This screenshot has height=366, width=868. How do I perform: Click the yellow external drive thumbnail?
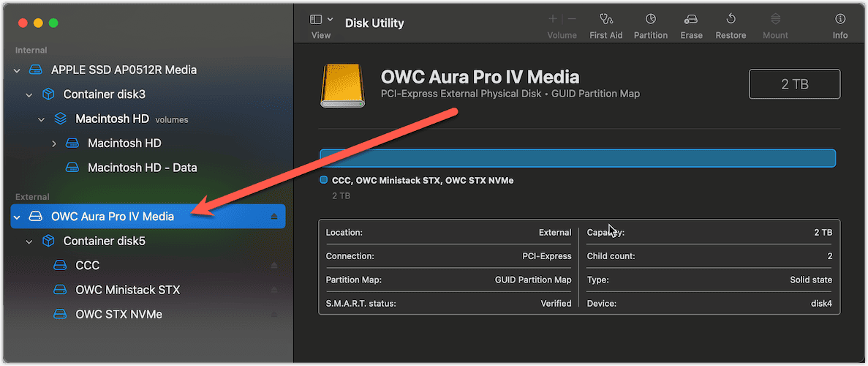click(x=342, y=84)
